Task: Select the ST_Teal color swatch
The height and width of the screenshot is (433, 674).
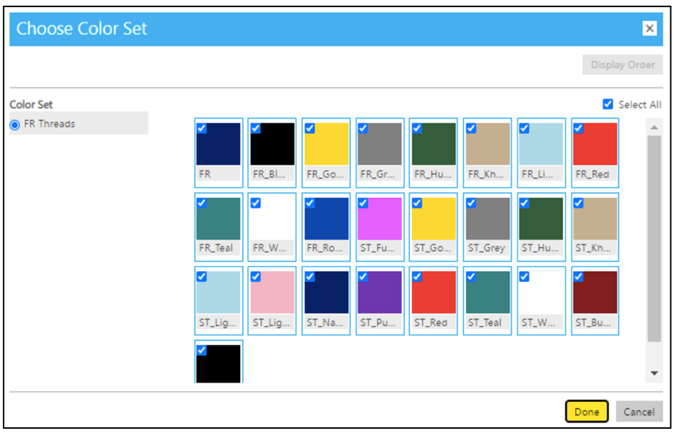Action: (487, 292)
